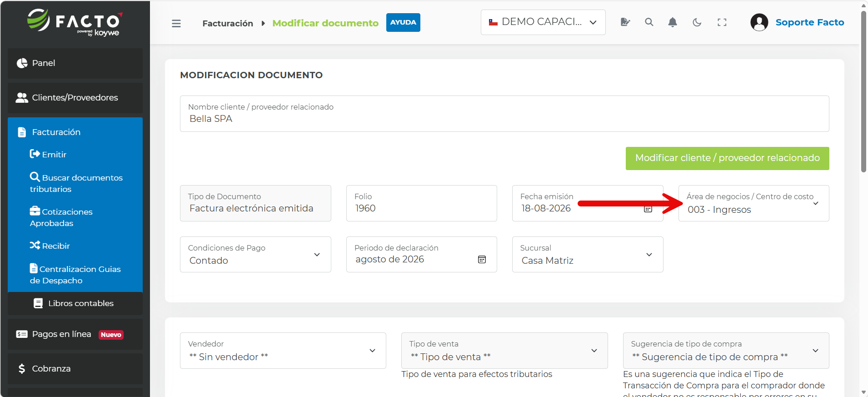This screenshot has height=397, width=868.
Task: Open the Periodo de declaración calendar icon
Action: point(482,259)
